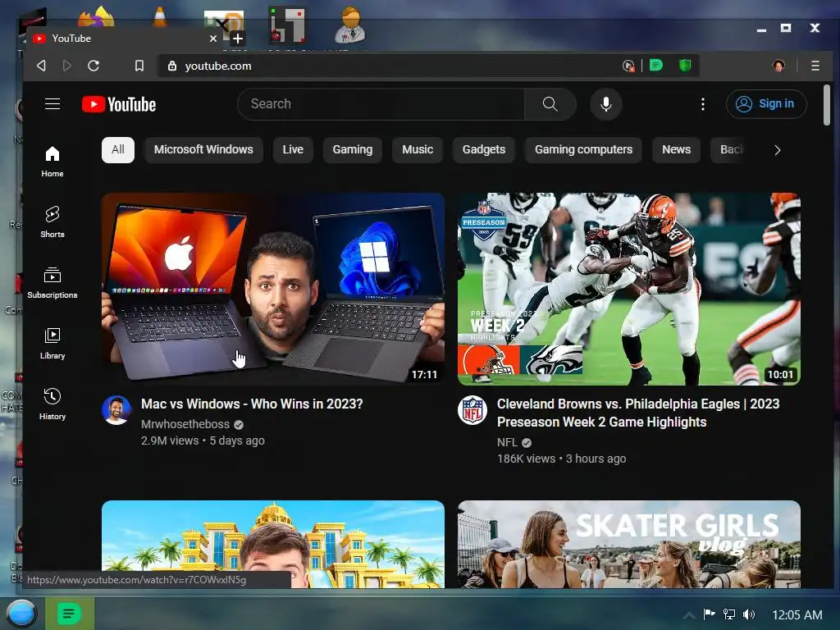
Task: Click VLC cone desktop icon
Action: 160,16
